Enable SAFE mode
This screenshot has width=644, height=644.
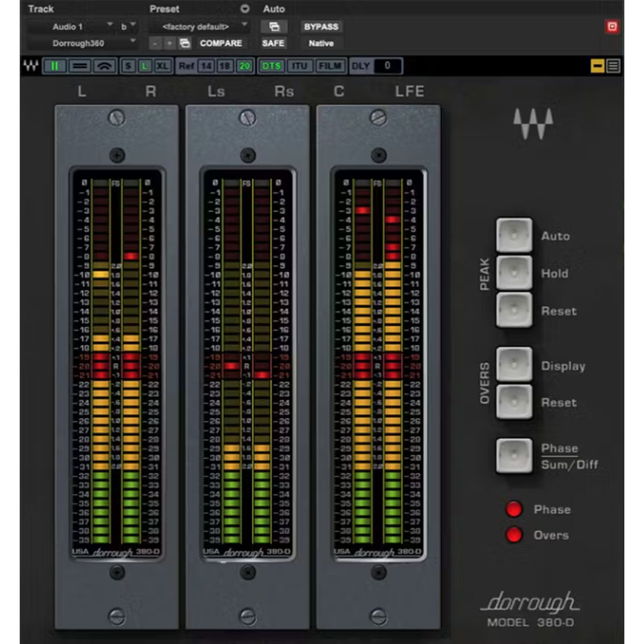pos(274,43)
